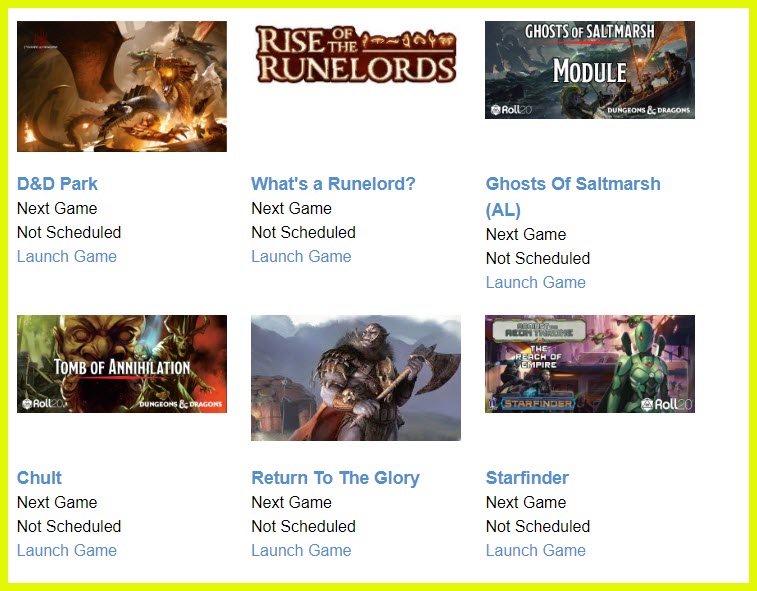Select the Tomb of Annihilation banner

[122, 363]
